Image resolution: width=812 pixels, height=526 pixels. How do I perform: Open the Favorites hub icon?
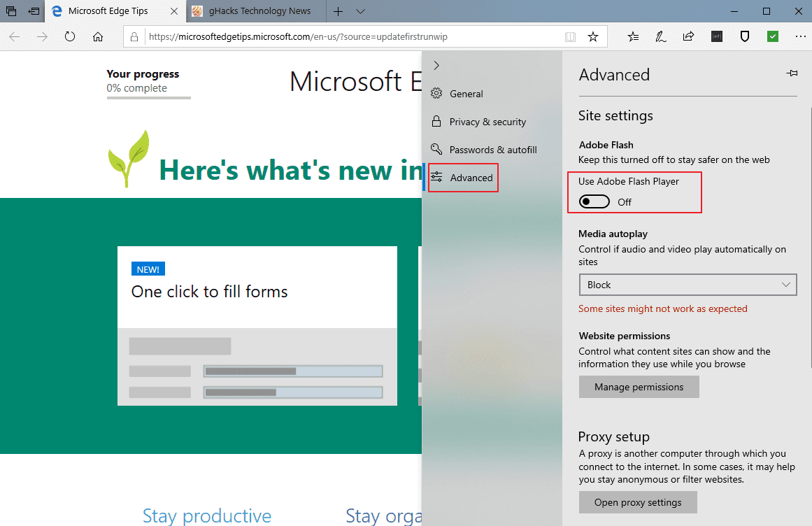coord(633,37)
